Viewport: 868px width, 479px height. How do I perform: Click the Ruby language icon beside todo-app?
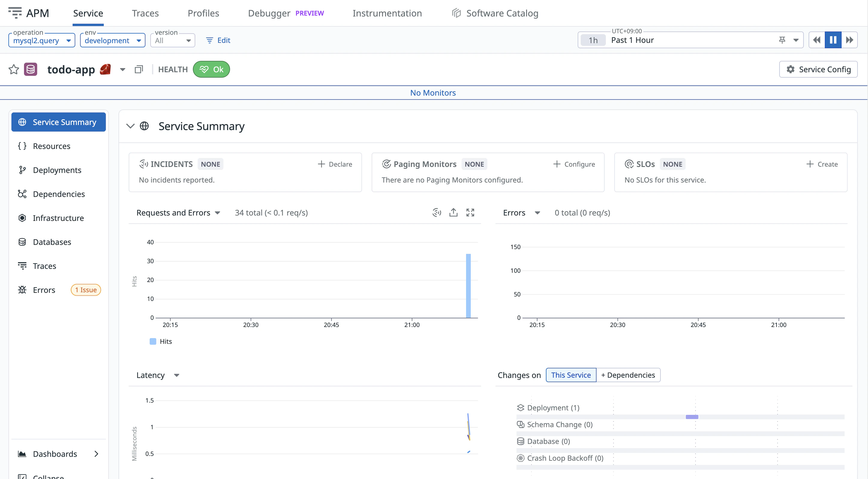coord(106,69)
